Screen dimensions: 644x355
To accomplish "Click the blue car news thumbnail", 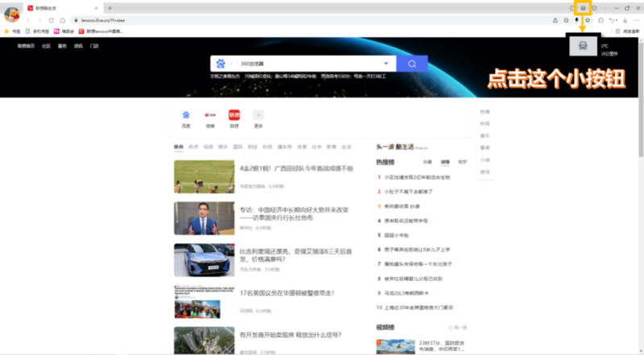I will tap(204, 260).
